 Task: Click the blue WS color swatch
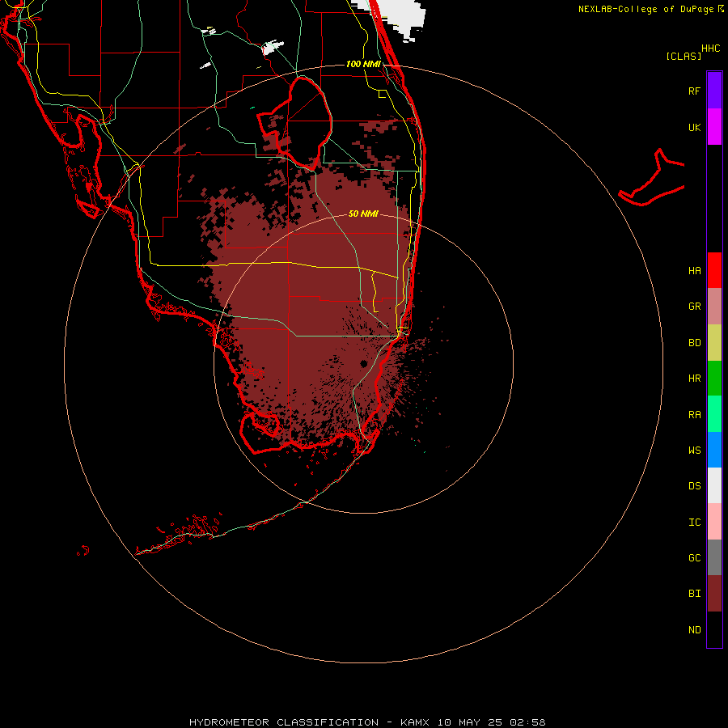pyautogui.click(x=714, y=450)
